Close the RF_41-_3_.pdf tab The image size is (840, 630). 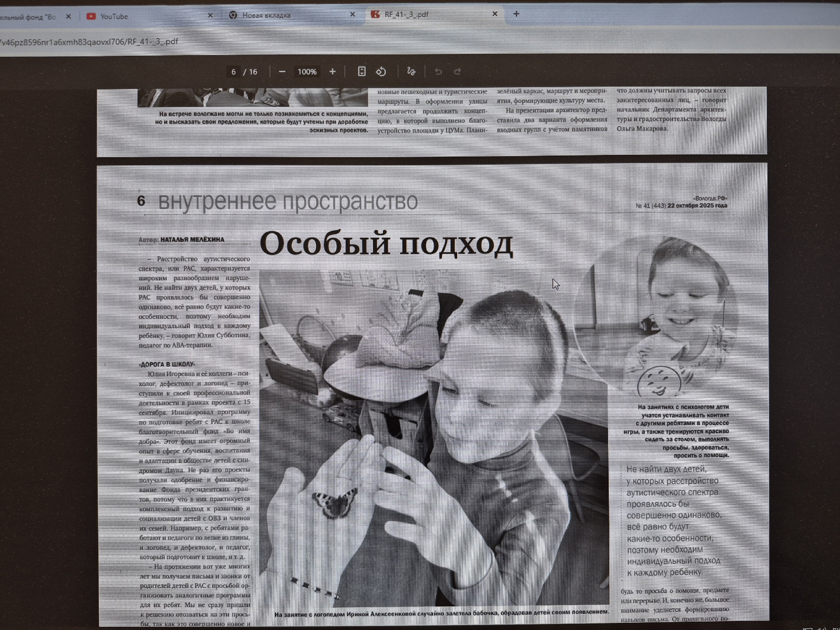click(495, 14)
